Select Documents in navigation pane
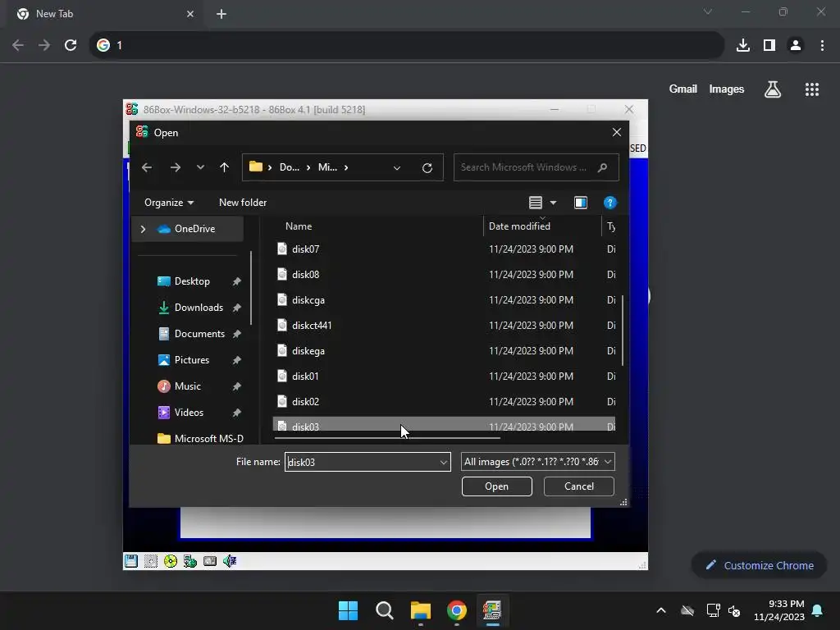 pyautogui.click(x=199, y=334)
